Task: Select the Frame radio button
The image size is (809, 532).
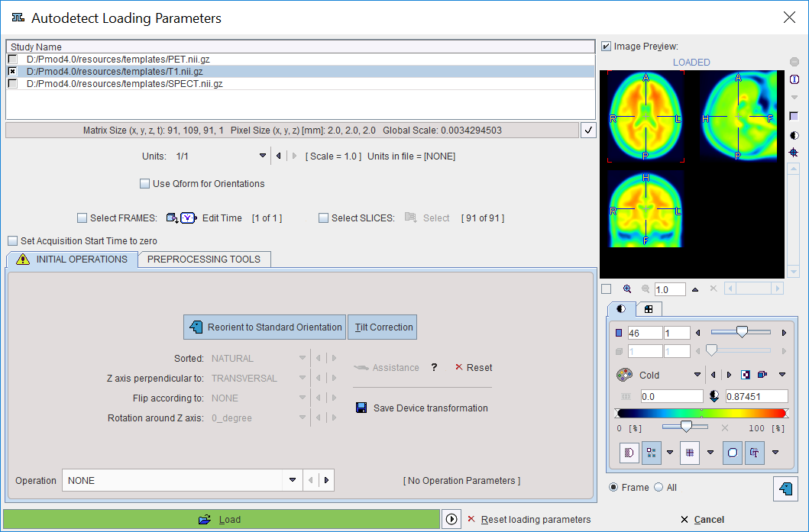Action: click(x=613, y=487)
